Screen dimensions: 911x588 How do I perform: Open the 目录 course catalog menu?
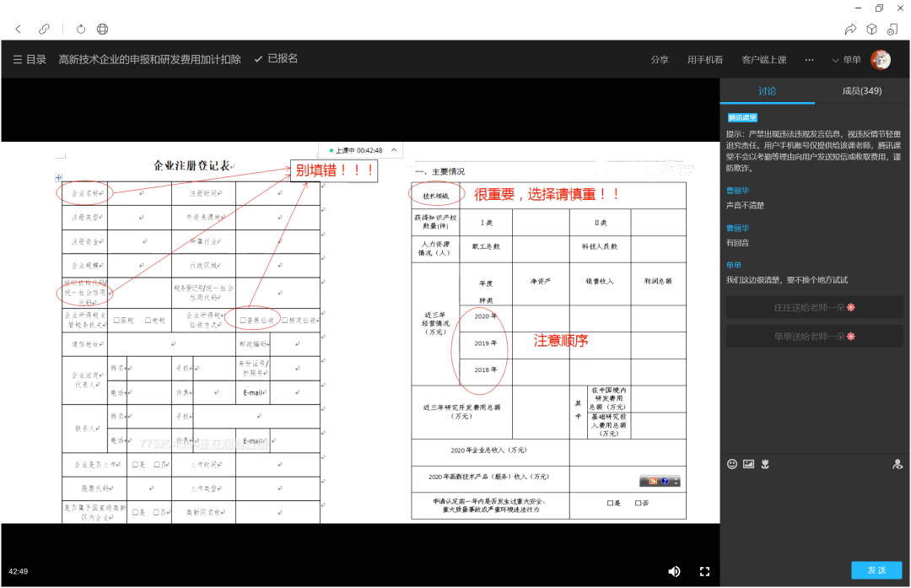30,59
